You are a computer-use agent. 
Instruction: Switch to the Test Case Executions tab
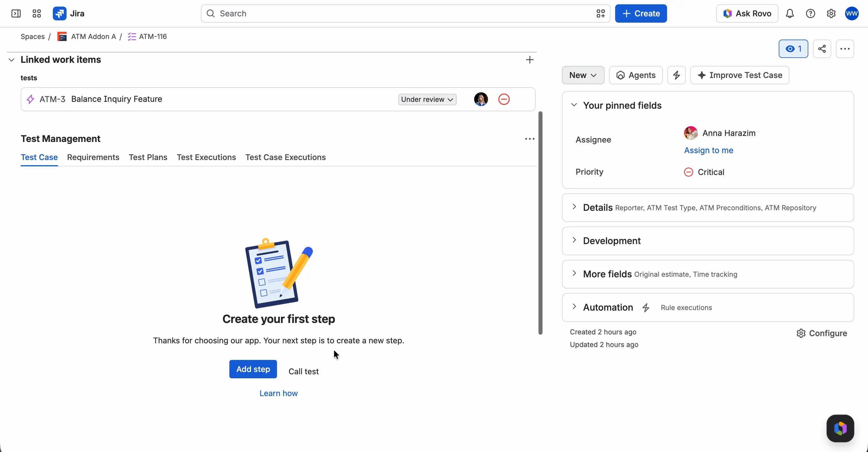pos(285,157)
